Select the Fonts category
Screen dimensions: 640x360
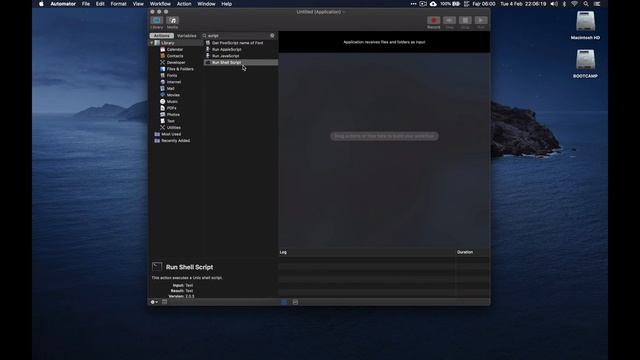tap(172, 76)
